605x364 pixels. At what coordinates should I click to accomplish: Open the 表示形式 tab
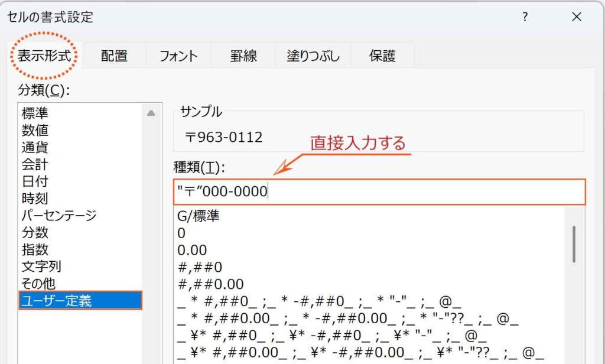tap(44, 56)
